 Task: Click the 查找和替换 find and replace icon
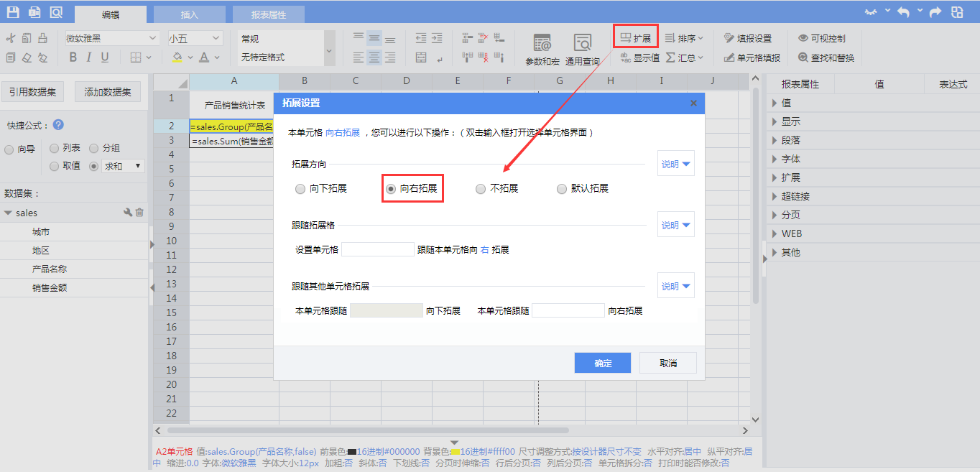pyautogui.click(x=803, y=57)
